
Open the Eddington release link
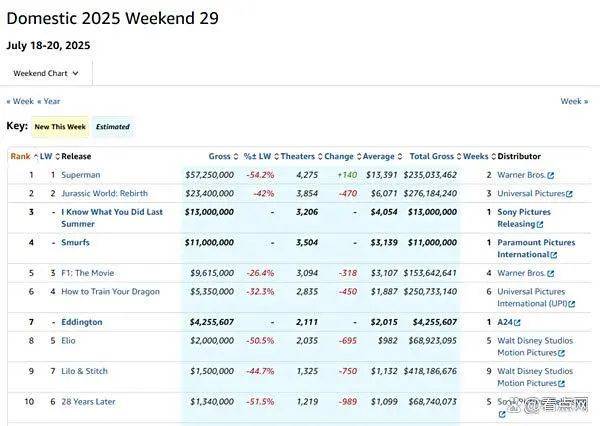[82, 322]
